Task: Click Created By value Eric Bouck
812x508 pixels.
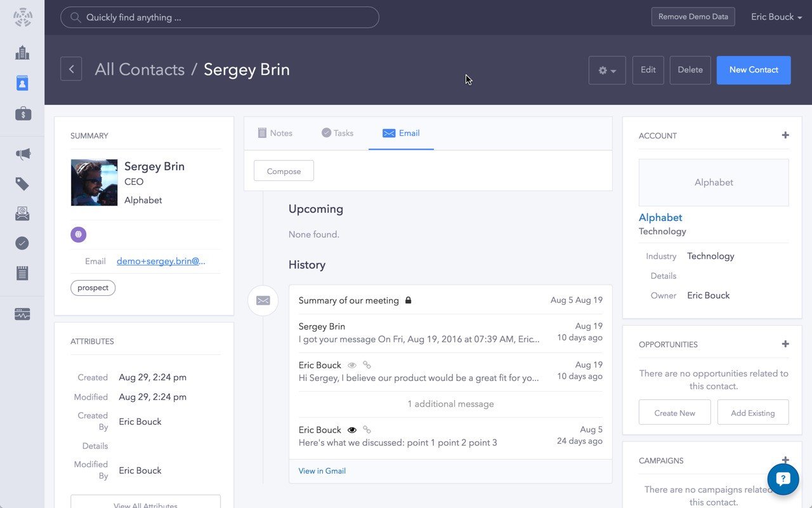Action: (140, 422)
